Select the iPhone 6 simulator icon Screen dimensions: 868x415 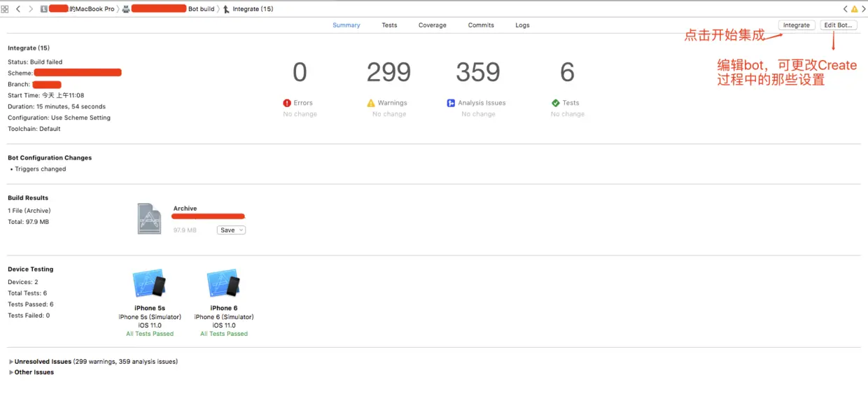coord(223,283)
